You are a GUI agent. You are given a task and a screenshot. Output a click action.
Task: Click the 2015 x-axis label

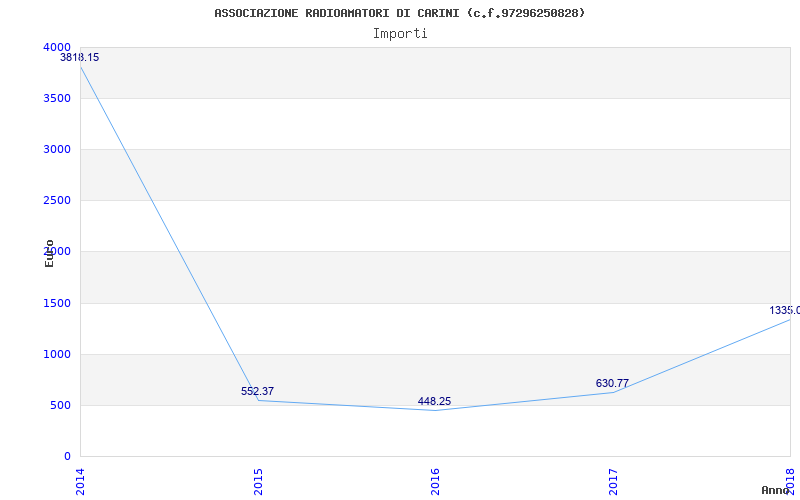click(258, 482)
